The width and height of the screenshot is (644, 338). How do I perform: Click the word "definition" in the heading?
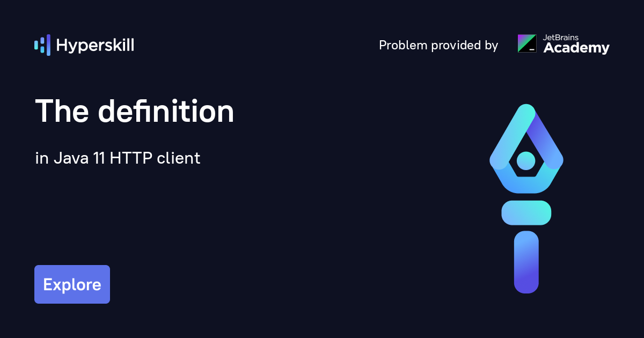pyautogui.click(x=166, y=112)
